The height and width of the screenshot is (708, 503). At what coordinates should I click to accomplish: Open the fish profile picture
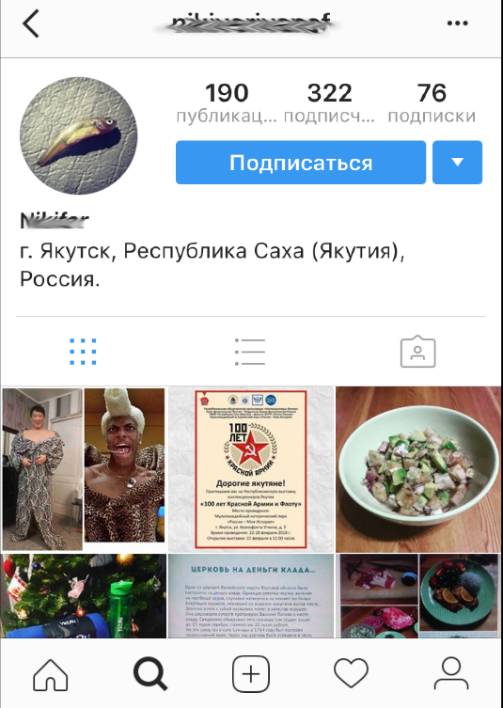[79, 135]
